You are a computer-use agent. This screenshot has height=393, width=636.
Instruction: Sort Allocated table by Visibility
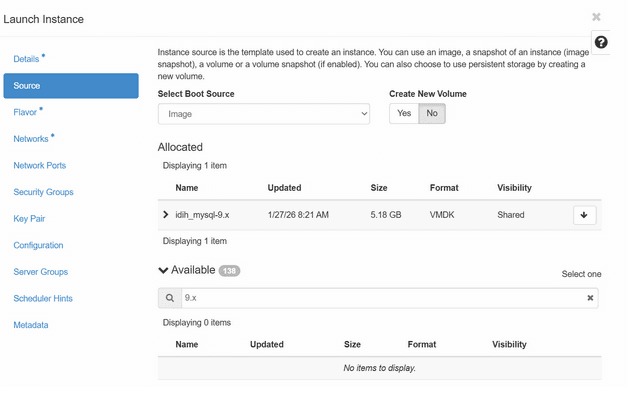click(x=514, y=188)
